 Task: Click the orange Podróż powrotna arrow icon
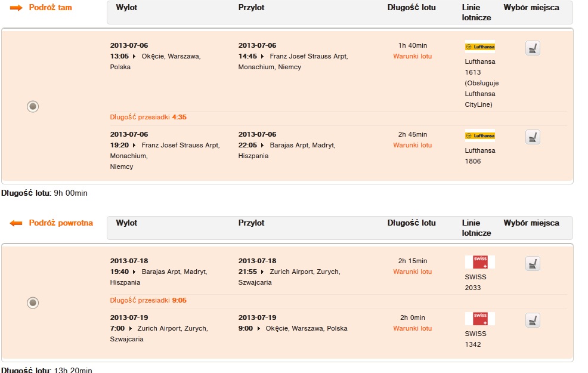point(16,223)
